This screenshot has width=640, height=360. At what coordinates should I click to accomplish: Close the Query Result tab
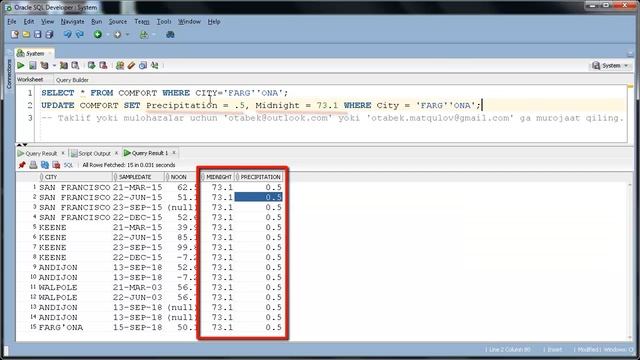click(x=63, y=153)
